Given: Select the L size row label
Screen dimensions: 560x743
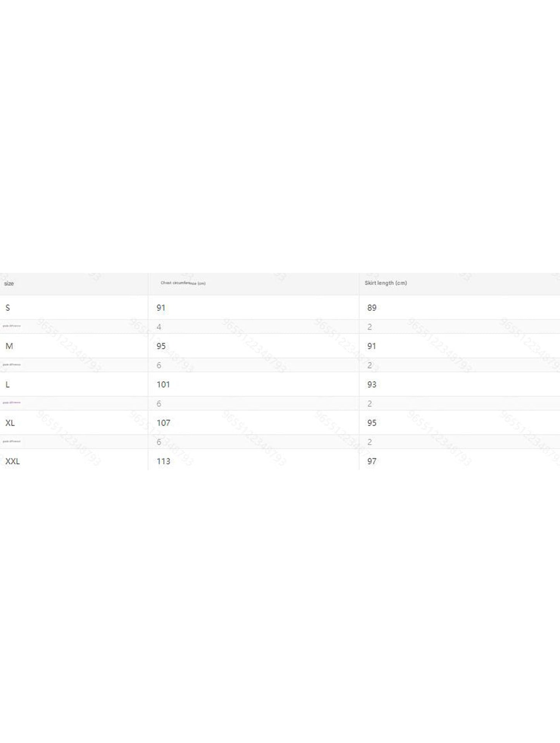Looking at the screenshot, I should pyautogui.click(x=8, y=384).
